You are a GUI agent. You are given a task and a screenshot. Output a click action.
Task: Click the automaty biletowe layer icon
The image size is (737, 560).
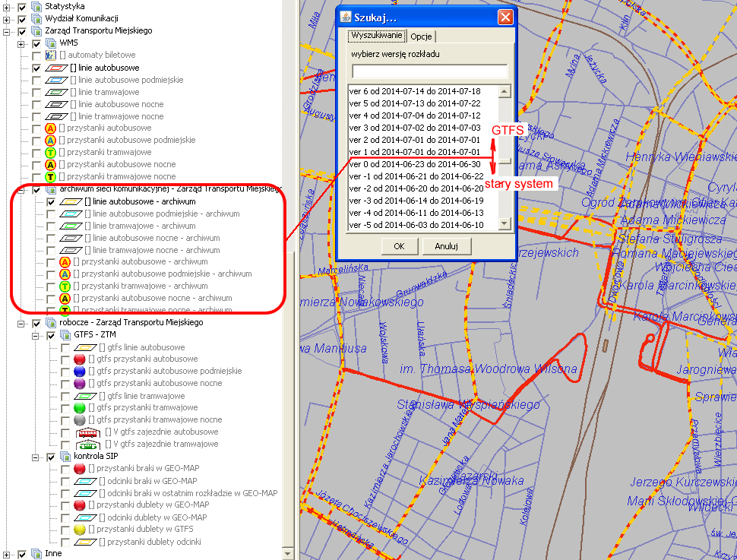51,55
